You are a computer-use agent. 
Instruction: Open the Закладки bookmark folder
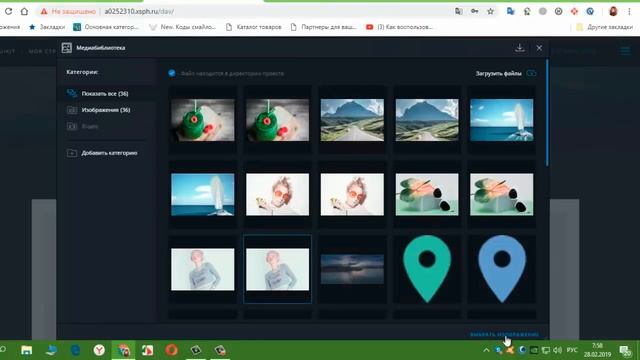click(x=47, y=27)
